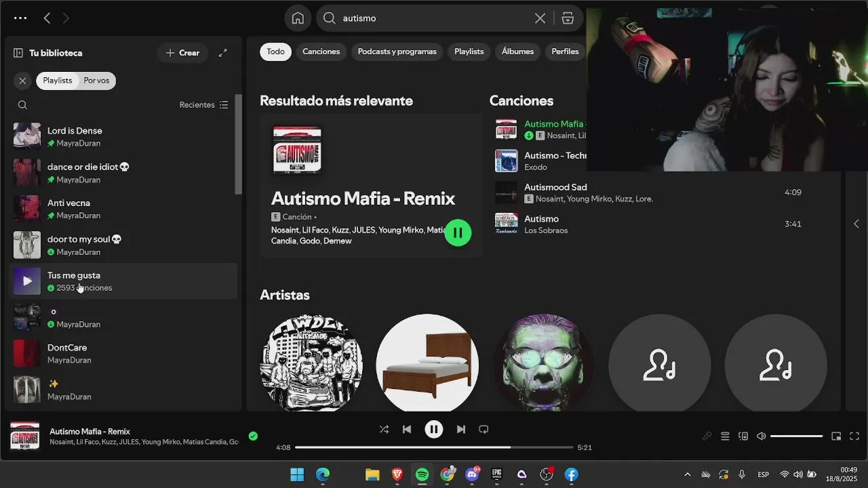This screenshot has width=868, height=488.
Task: Open the Autismood Sad song row
Action: tap(651, 192)
